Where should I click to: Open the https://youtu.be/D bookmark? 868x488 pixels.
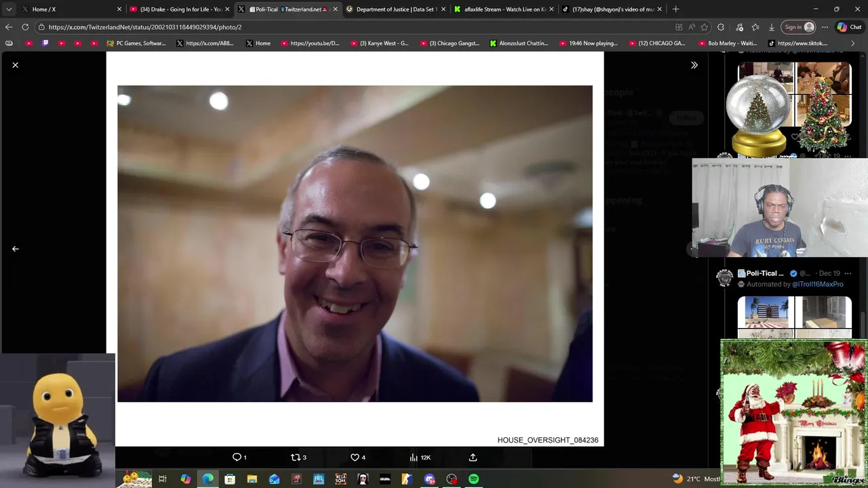point(310,43)
